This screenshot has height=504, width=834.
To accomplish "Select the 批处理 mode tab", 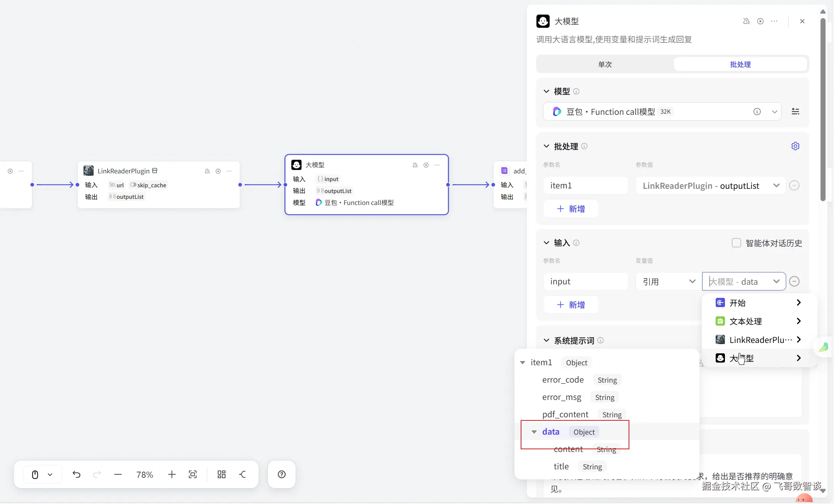I will coord(740,64).
